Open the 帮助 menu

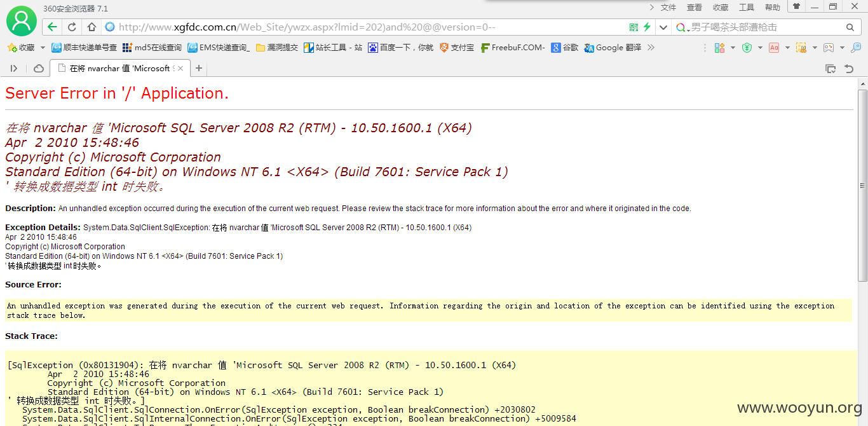coord(773,8)
